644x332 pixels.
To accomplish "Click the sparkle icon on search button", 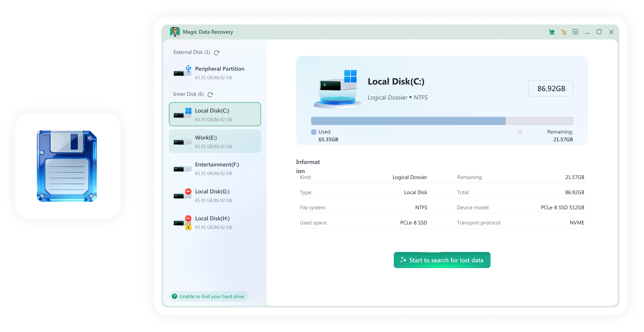I will pyautogui.click(x=403, y=260).
